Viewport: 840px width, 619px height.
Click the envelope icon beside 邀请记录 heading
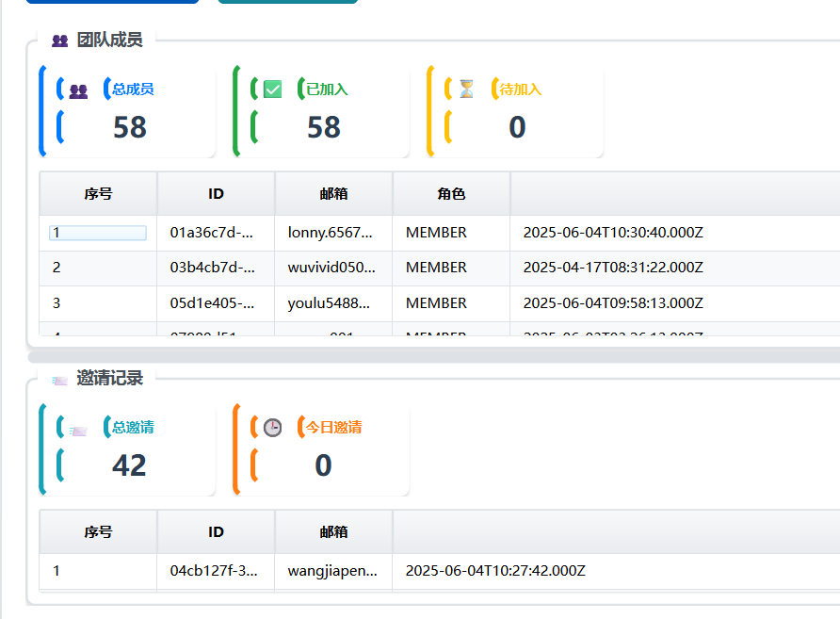(x=59, y=381)
